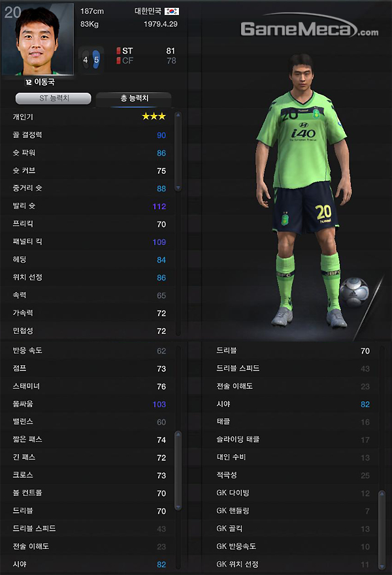Screen dimensions: 392x575
Task: Select the right foot rating icon showing 5
Action: 96,59
